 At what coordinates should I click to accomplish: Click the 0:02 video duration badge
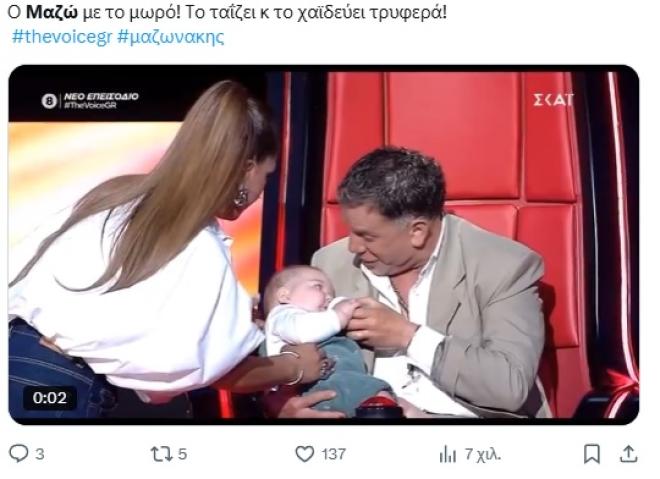click(50, 398)
